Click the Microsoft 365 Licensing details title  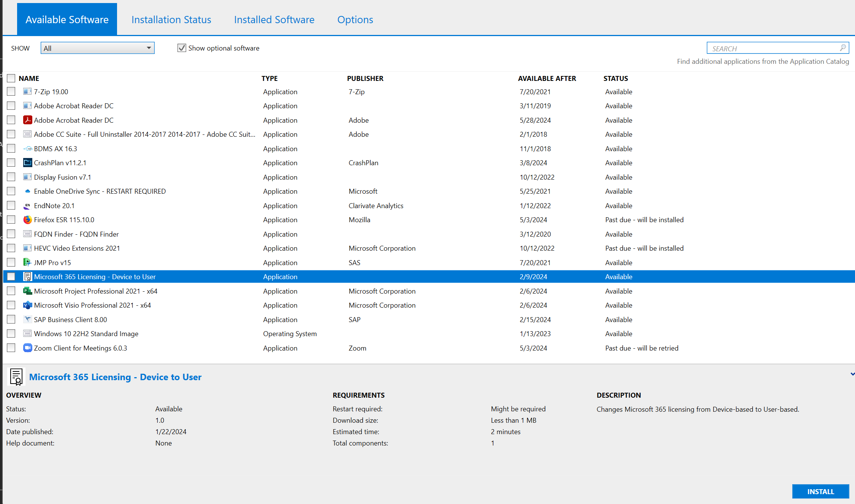tap(115, 377)
